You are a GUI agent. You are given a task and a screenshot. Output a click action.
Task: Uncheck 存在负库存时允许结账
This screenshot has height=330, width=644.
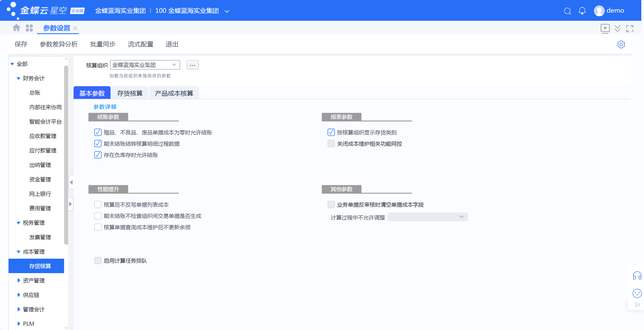98,155
